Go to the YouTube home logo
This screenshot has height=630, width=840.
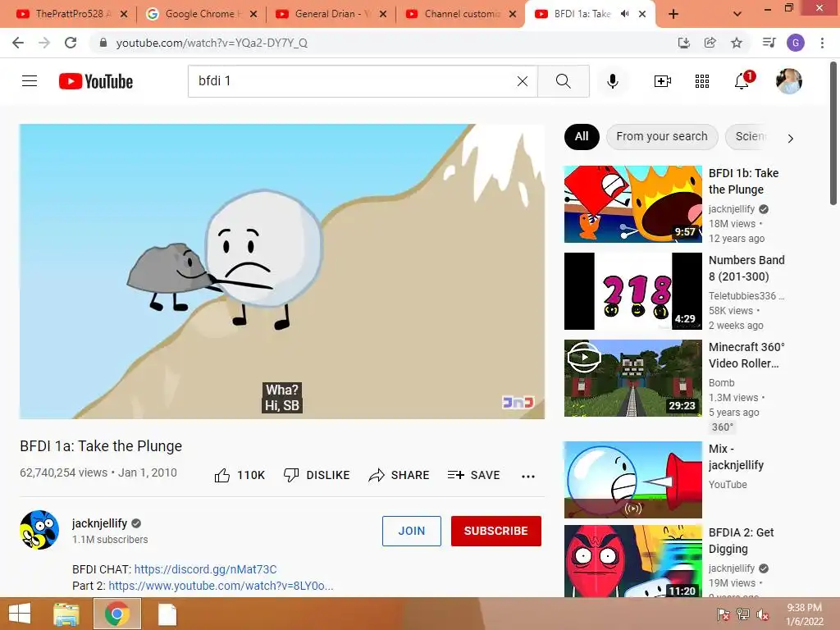click(x=96, y=81)
